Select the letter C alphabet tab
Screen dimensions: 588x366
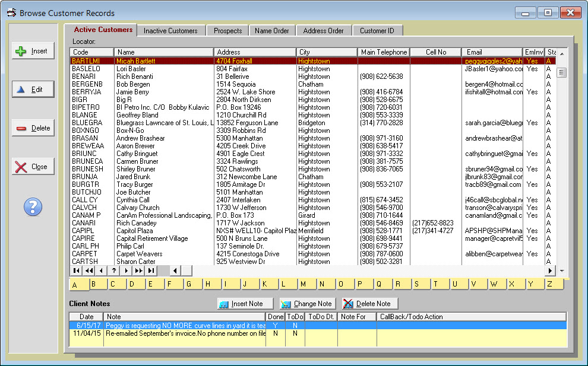tap(118, 284)
